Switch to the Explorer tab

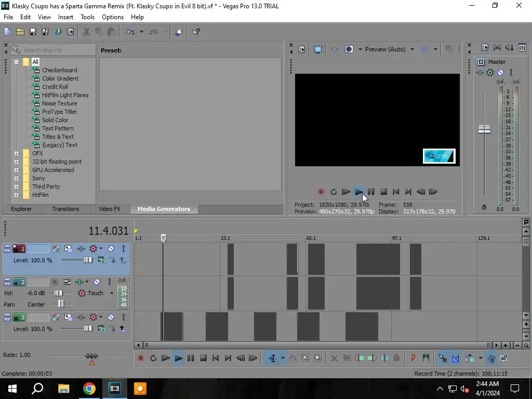coord(21,209)
